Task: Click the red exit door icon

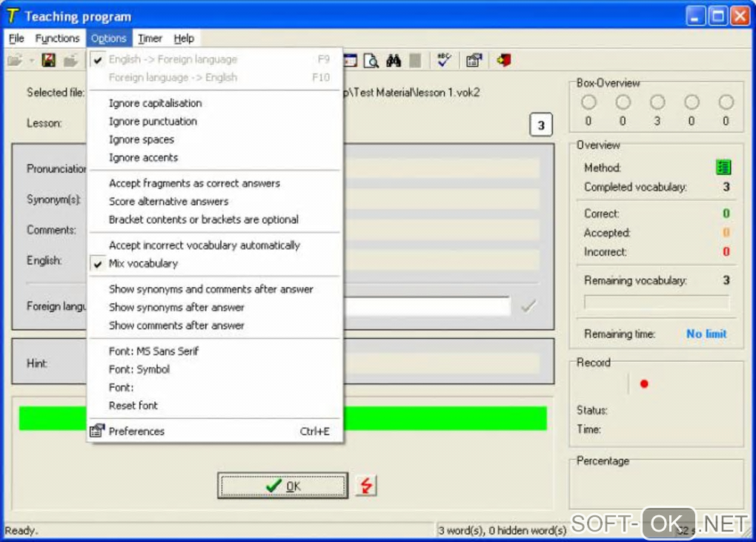Action: coord(504,60)
